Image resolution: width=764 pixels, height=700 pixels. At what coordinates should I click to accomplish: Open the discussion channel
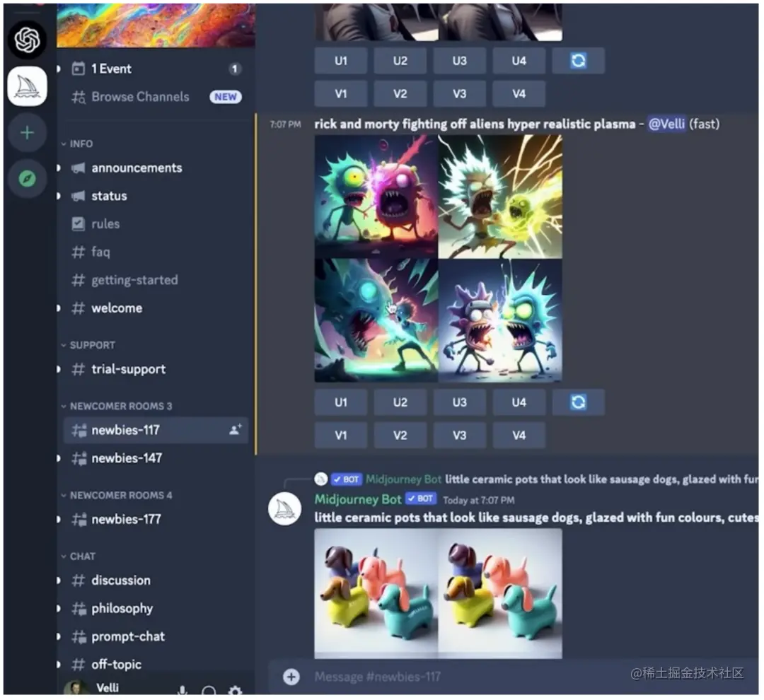[155, 581]
